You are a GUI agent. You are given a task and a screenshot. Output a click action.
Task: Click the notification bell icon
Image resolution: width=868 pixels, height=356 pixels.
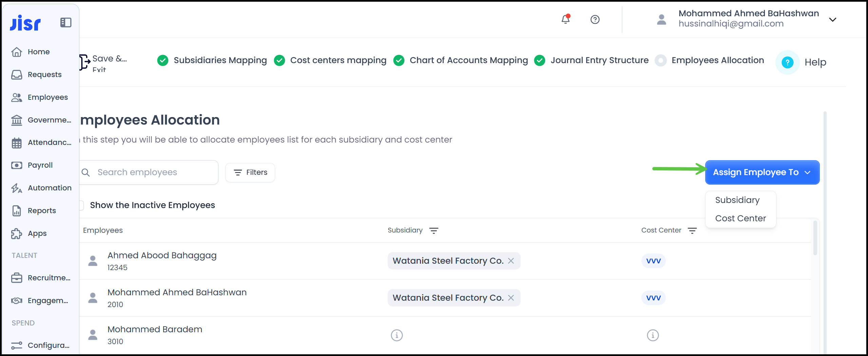pos(565,19)
